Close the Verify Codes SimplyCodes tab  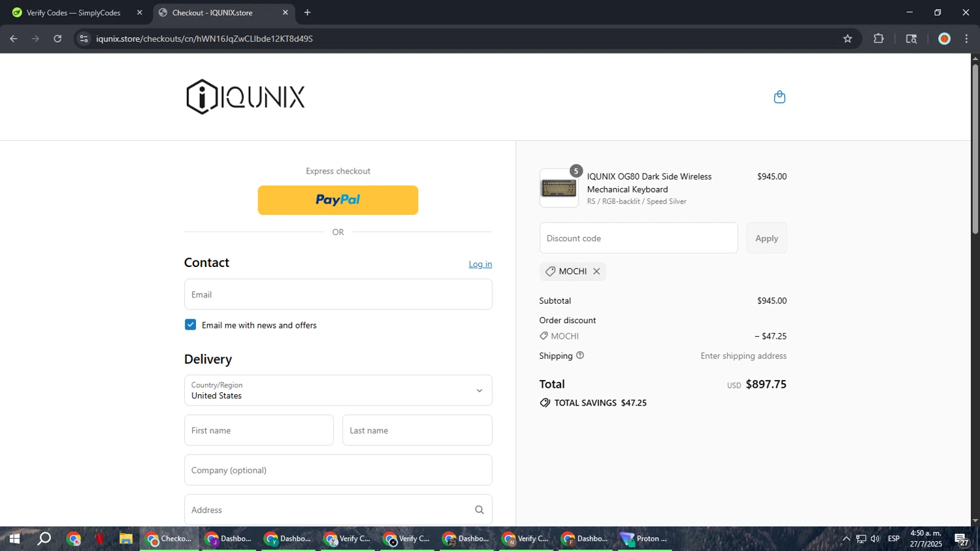(x=139, y=12)
